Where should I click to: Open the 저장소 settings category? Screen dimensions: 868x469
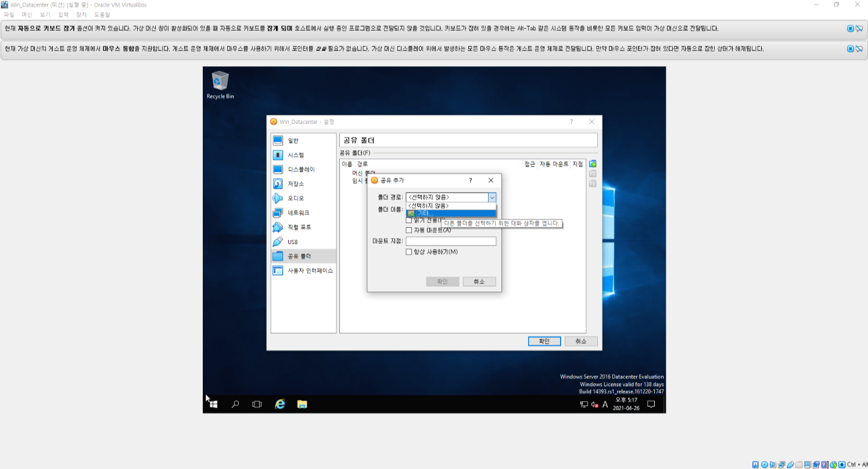click(x=303, y=184)
